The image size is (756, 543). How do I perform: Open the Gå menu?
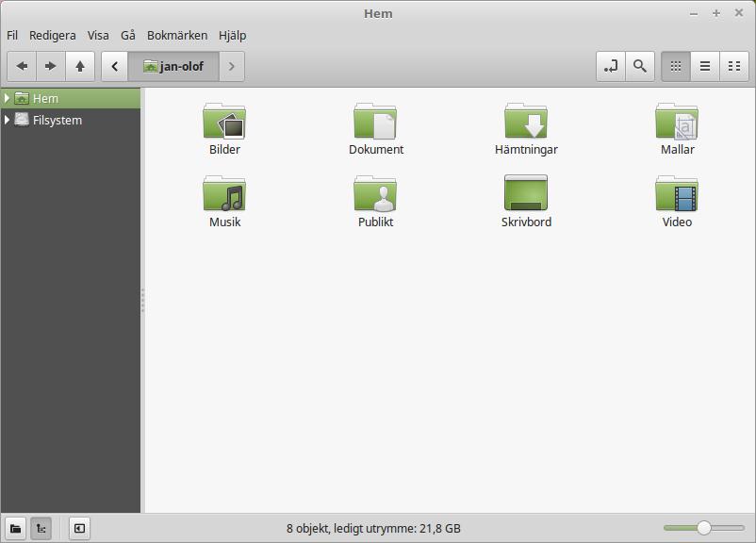click(128, 36)
